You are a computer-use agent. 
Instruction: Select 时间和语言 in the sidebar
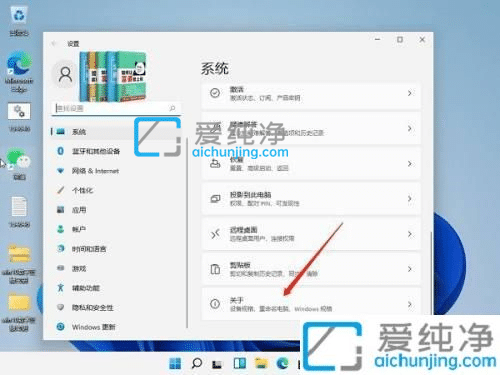click(x=115, y=249)
